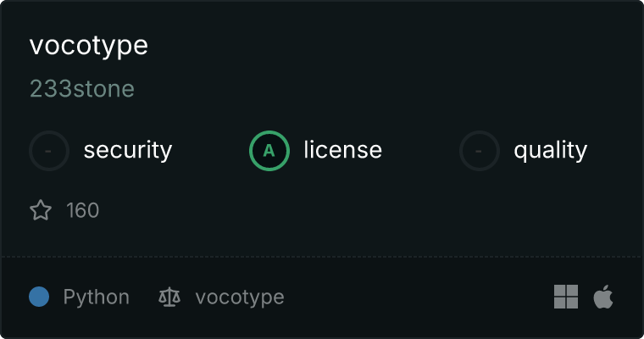Image resolution: width=644 pixels, height=339 pixels.
Task: Click the security label
Action: pyautogui.click(x=128, y=150)
